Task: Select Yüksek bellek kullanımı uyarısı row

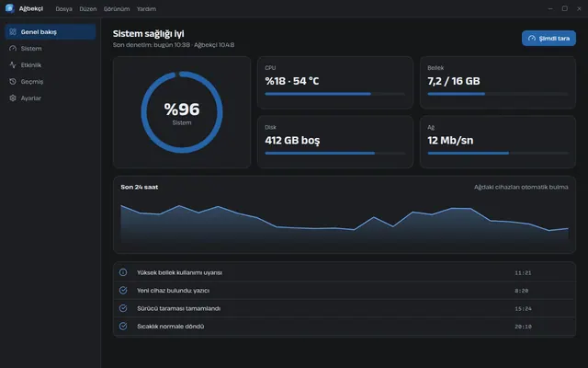Action: (x=345, y=272)
